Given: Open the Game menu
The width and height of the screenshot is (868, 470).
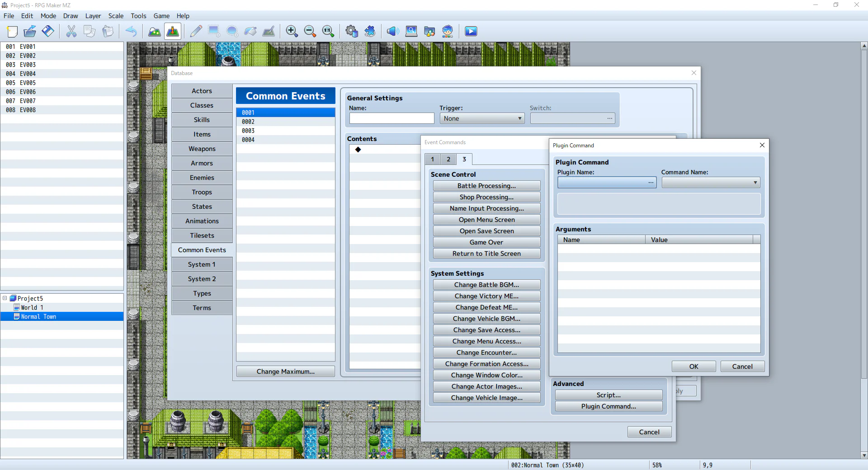Looking at the screenshot, I should click(x=161, y=16).
